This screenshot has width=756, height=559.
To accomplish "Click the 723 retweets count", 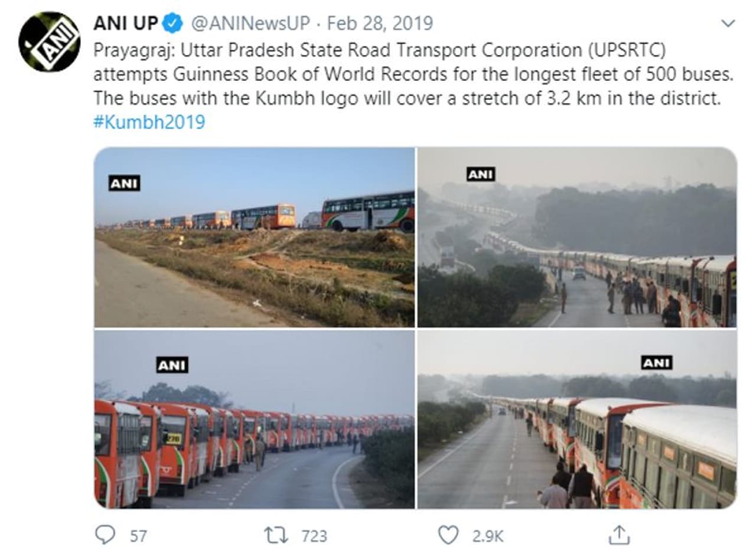I will pos(314,536).
